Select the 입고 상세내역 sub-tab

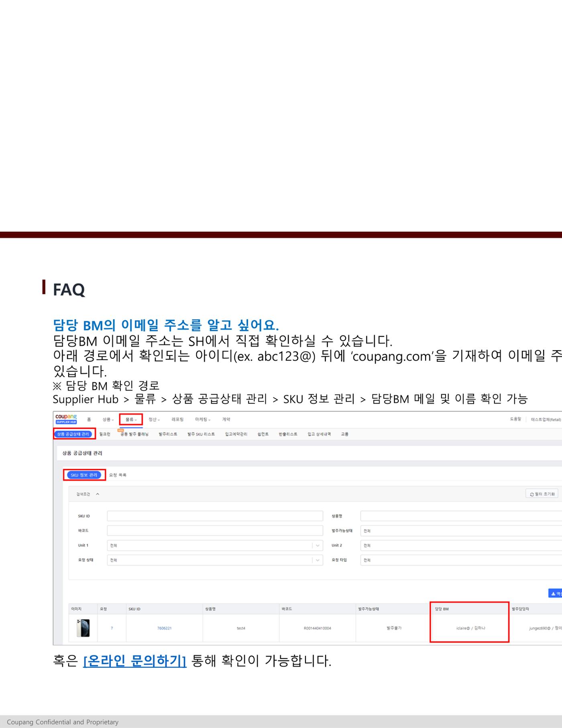coord(319,434)
